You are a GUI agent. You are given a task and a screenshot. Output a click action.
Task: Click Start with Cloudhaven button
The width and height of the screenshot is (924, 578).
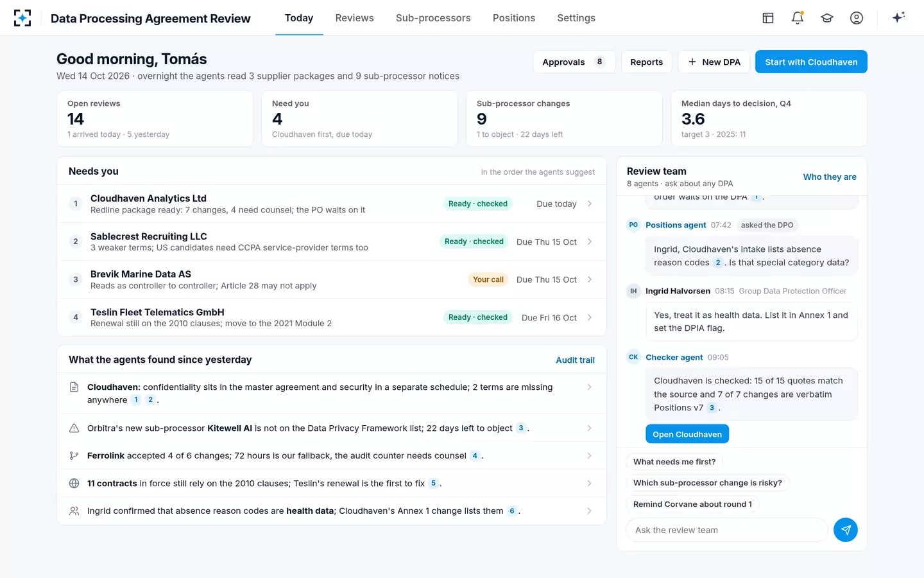811,62
